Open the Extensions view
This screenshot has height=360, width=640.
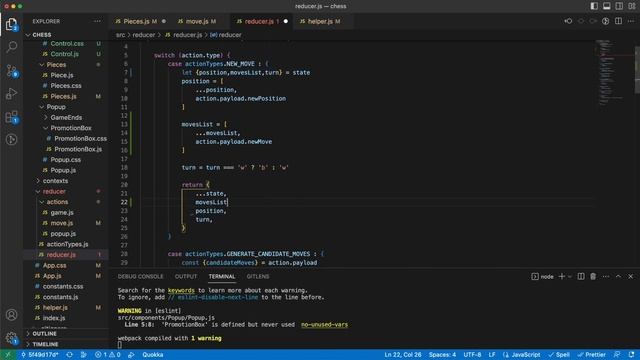click(x=11, y=117)
